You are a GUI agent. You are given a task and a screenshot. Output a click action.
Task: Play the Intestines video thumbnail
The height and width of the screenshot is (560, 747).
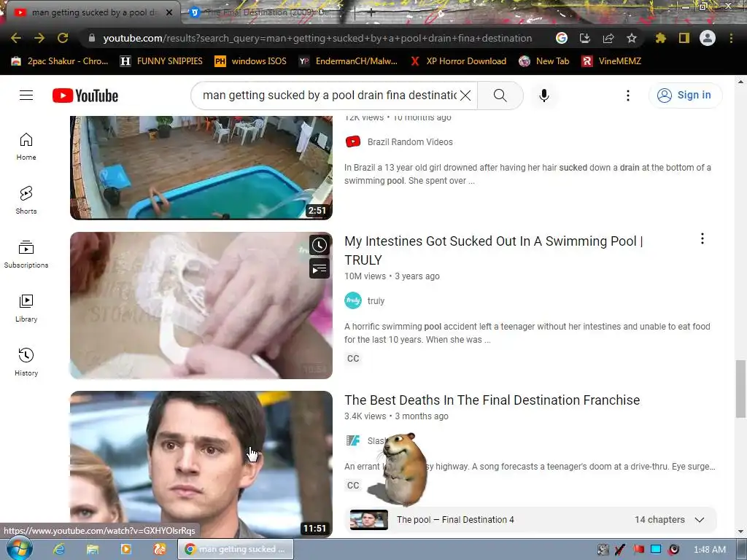click(201, 306)
